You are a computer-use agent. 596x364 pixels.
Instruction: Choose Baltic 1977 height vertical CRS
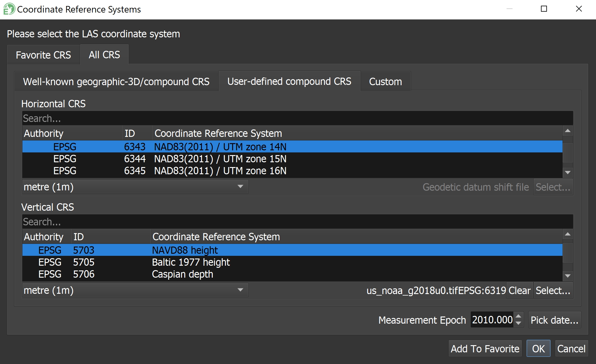(x=191, y=262)
